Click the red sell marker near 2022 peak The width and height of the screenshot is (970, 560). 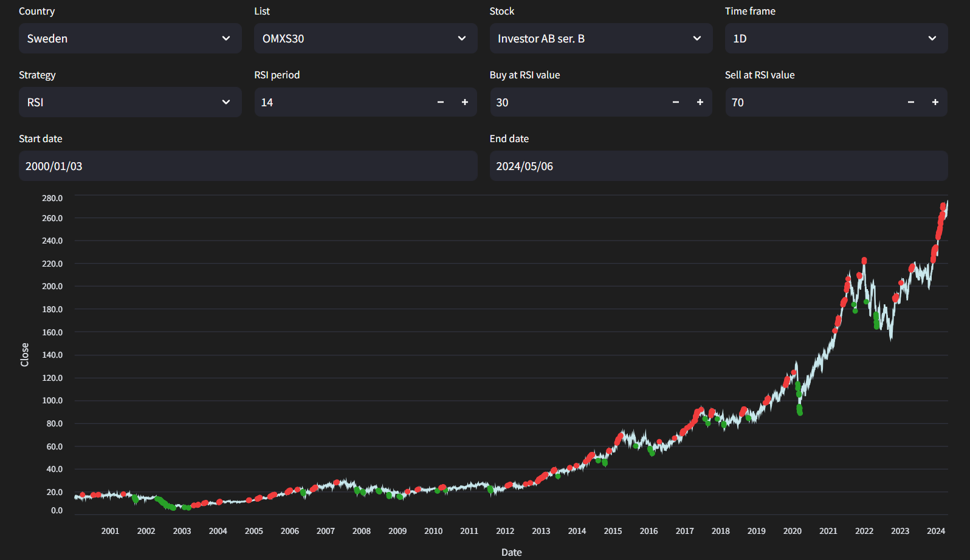864,261
